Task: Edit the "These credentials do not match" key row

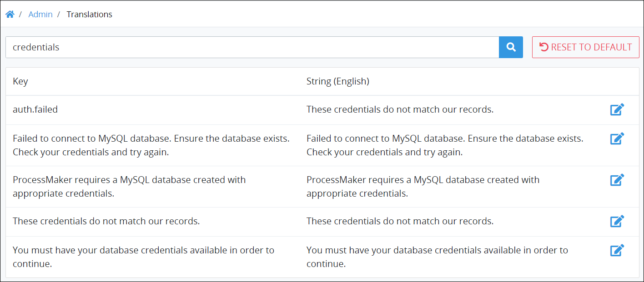Action: [617, 221]
